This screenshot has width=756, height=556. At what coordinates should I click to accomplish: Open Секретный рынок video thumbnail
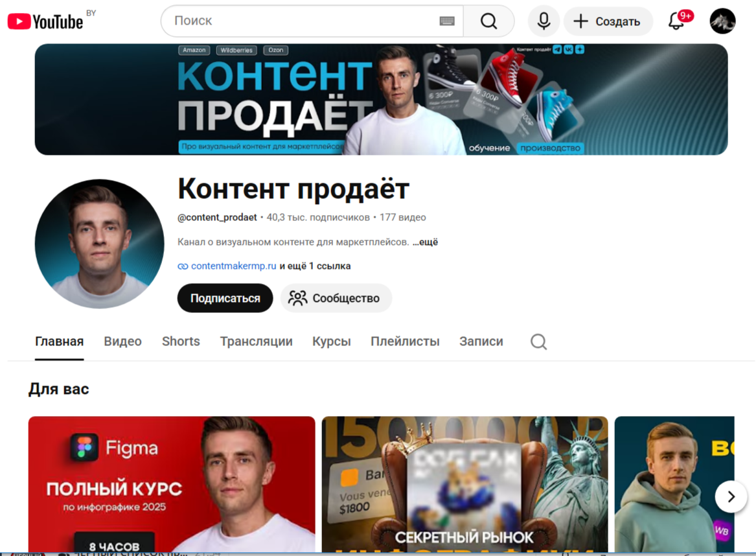coord(464,484)
